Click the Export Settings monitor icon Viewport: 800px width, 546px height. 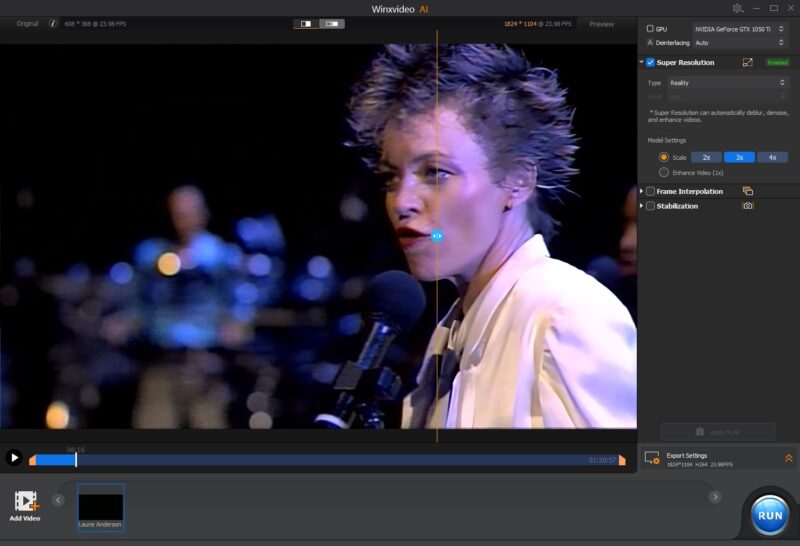click(x=652, y=458)
